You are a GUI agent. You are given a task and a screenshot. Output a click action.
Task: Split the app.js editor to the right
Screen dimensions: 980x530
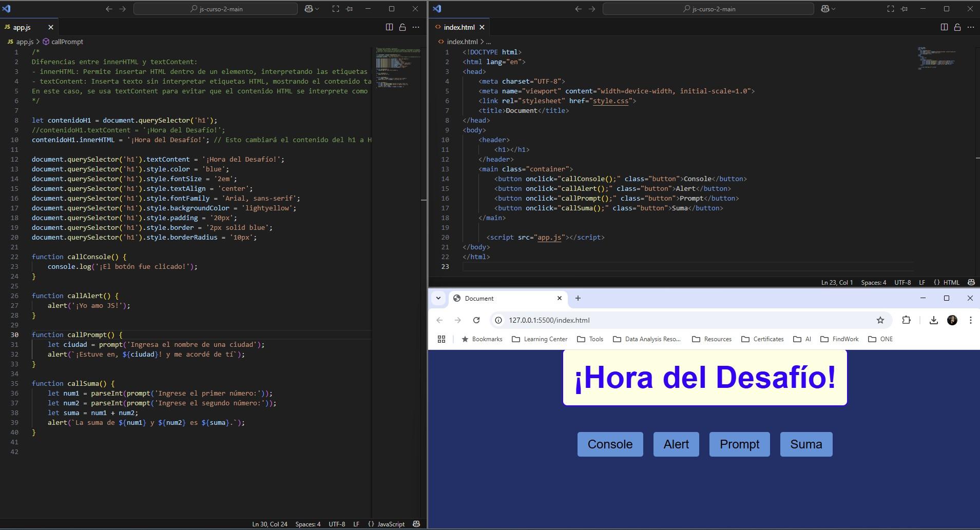coord(389,27)
